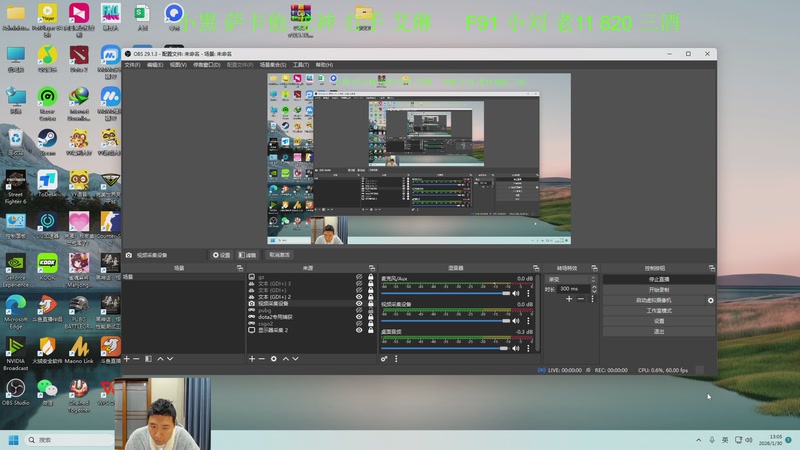The height and width of the screenshot is (450, 800).
Task: Configure virtual camera gear icon
Action: 710,301
